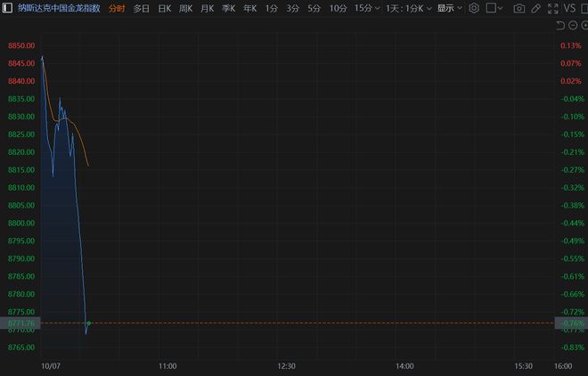Choose the 10分 ten-minute interval
Image resolution: width=588 pixels, height=376 pixels.
pos(338,8)
